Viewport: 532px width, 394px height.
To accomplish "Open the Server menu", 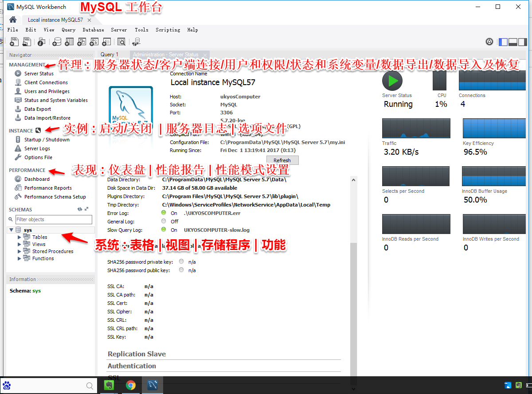I will tap(119, 30).
